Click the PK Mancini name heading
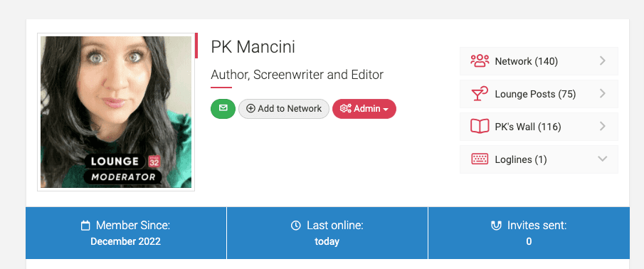Screen dimensions: 644x269 253,47
